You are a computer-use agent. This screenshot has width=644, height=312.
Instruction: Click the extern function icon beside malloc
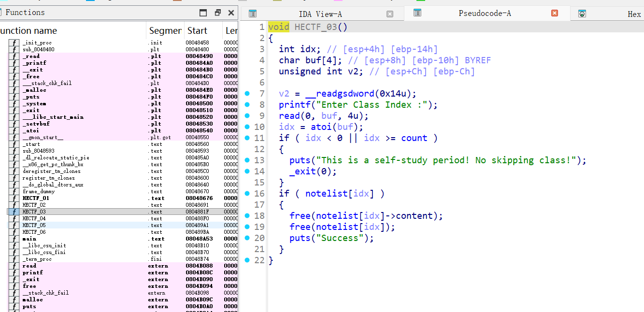pyautogui.click(x=13, y=299)
